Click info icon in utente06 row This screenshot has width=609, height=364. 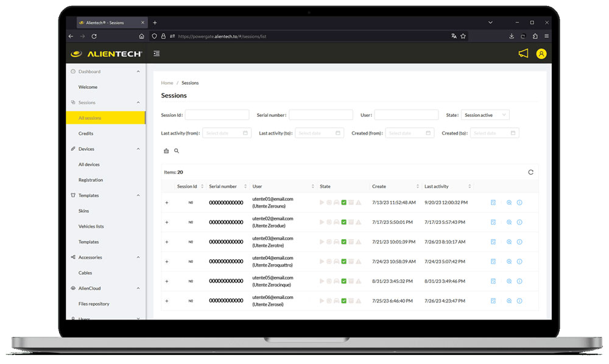[x=519, y=301]
